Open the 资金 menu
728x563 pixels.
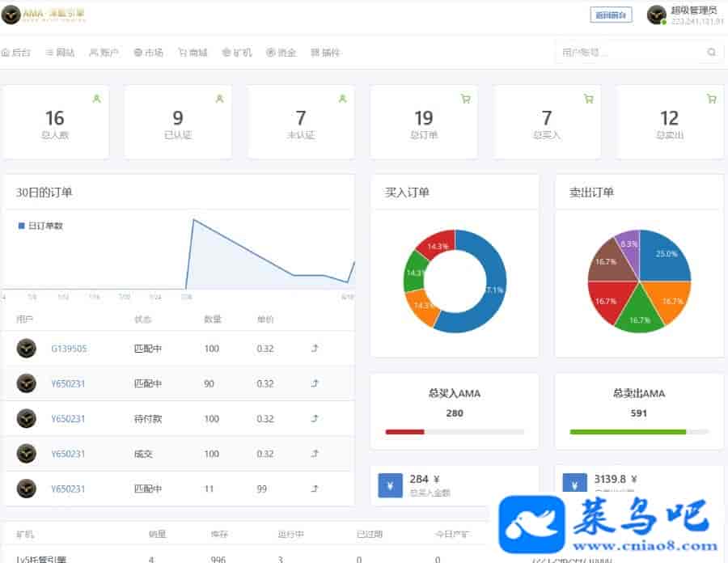pyautogui.click(x=281, y=53)
